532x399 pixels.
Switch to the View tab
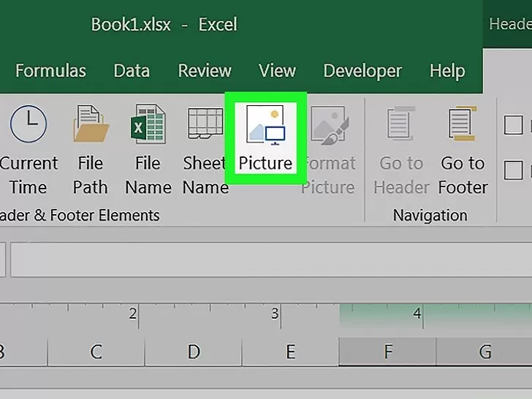click(277, 71)
